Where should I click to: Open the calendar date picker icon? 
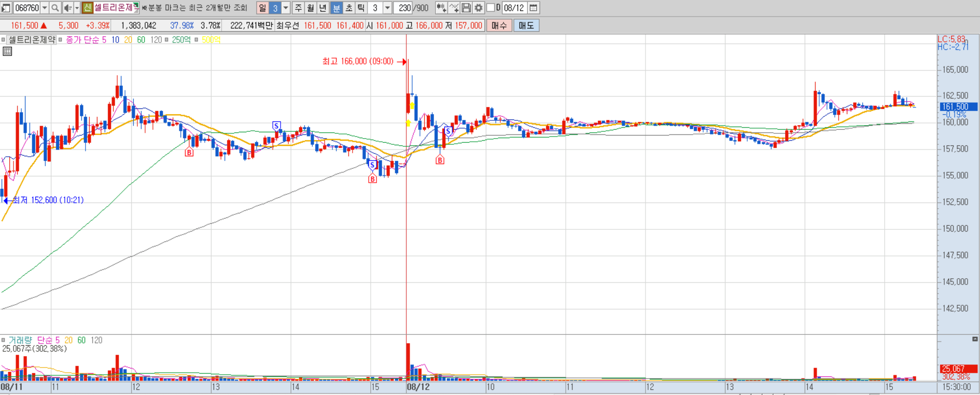pos(534,8)
